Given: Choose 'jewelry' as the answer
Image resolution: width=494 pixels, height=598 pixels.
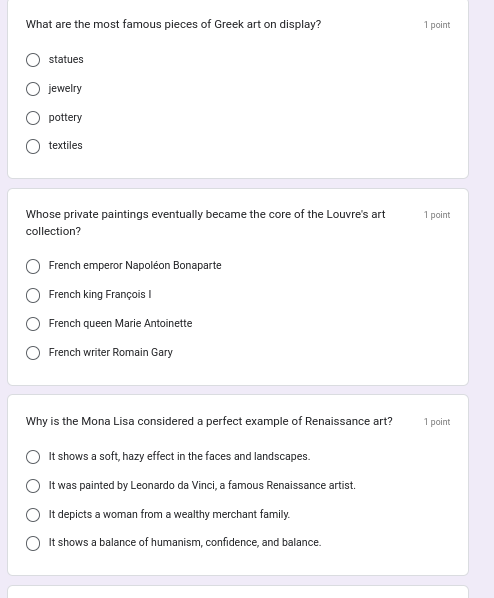Looking at the screenshot, I should pos(33,89).
